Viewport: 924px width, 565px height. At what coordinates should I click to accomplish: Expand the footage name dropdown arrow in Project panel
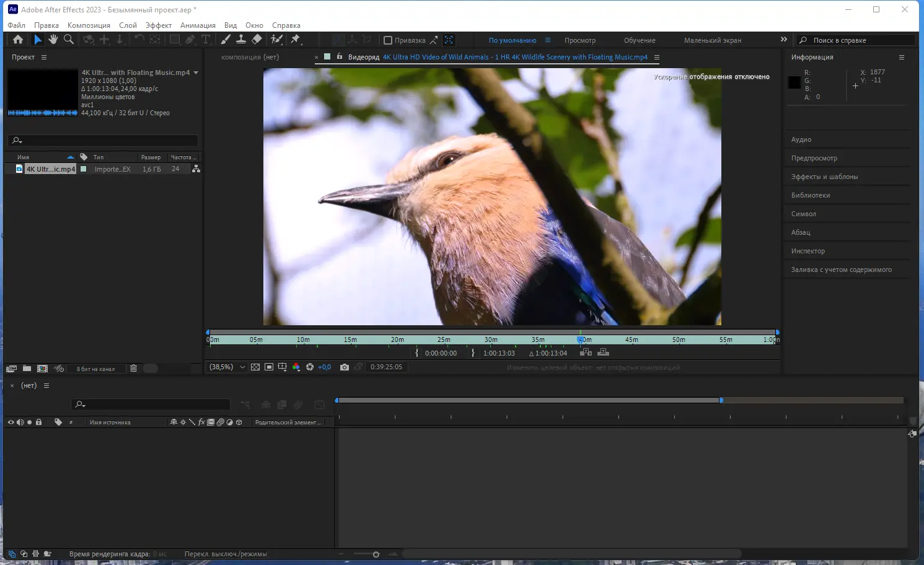[196, 72]
